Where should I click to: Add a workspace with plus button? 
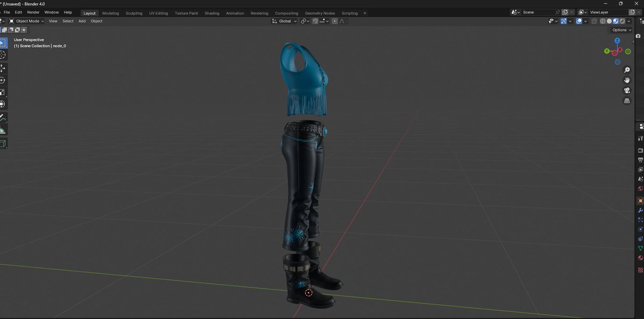pyautogui.click(x=365, y=13)
